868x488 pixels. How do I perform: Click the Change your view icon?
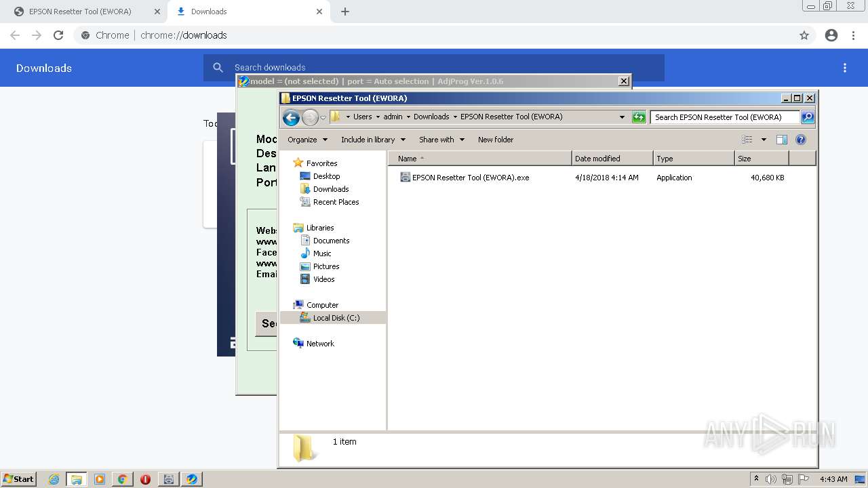(x=747, y=140)
